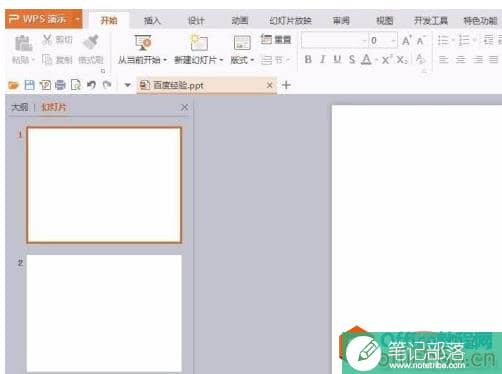The height and width of the screenshot is (374, 502).
Task: Click the Section (节) icon
Action: (x=266, y=60)
